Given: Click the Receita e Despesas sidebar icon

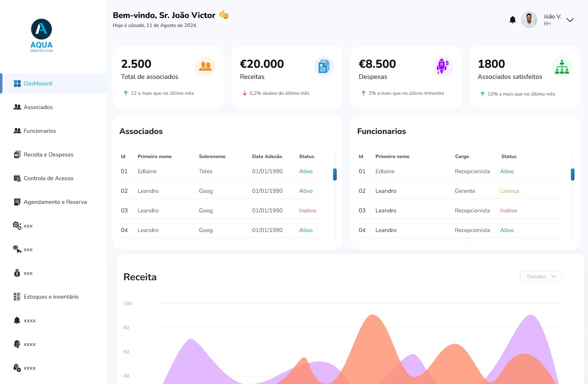Looking at the screenshot, I should pos(17,154).
